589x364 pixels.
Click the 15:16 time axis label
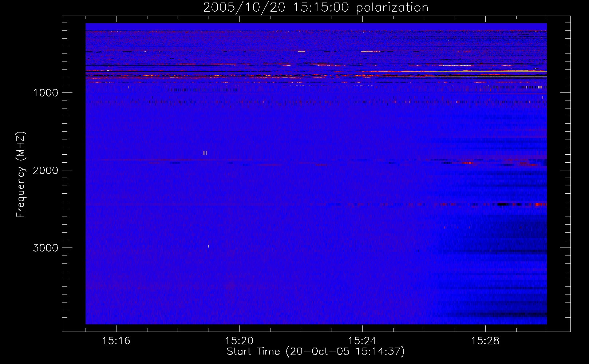pyautogui.click(x=116, y=341)
